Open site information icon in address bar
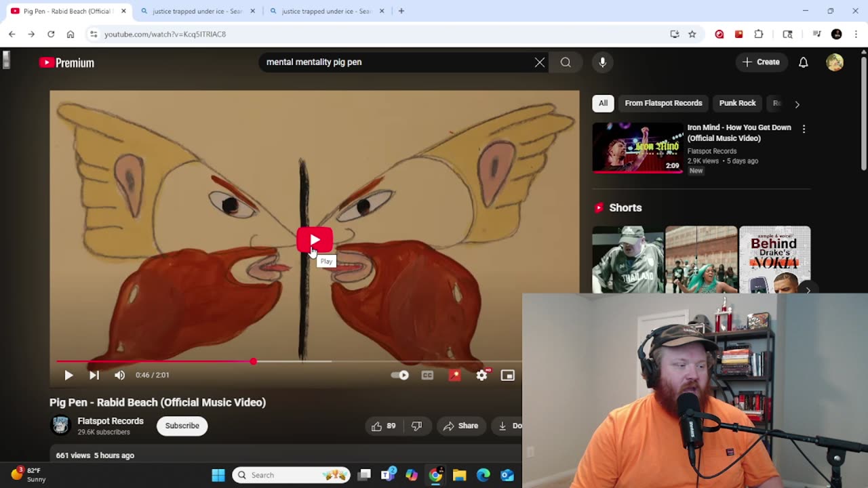The image size is (868, 488). pyautogui.click(x=94, y=34)
